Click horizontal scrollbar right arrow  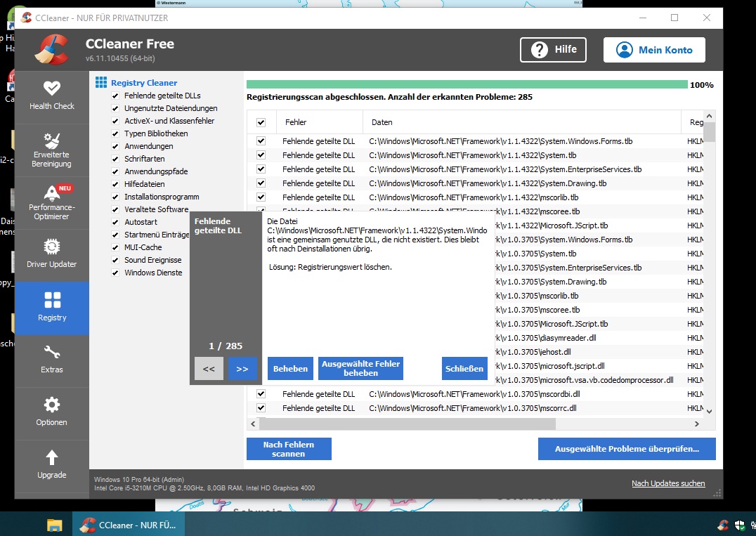coord(696,424)
